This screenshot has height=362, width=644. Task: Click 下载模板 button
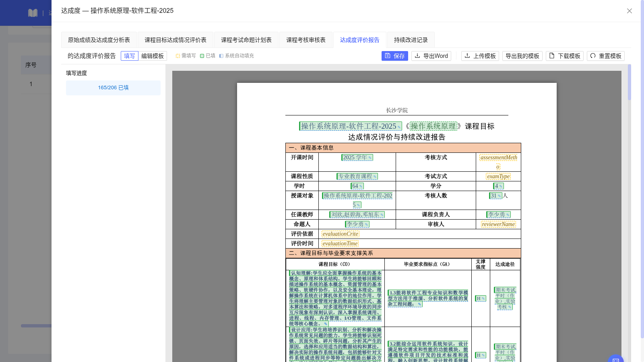click(565, 56)
